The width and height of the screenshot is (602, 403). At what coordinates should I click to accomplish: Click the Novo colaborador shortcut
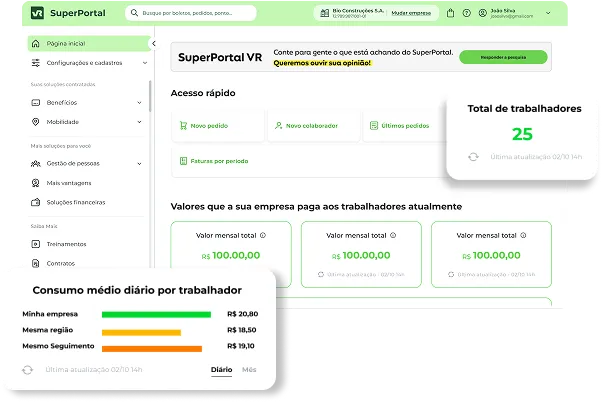pyautogui.click(x=313, y=126)
